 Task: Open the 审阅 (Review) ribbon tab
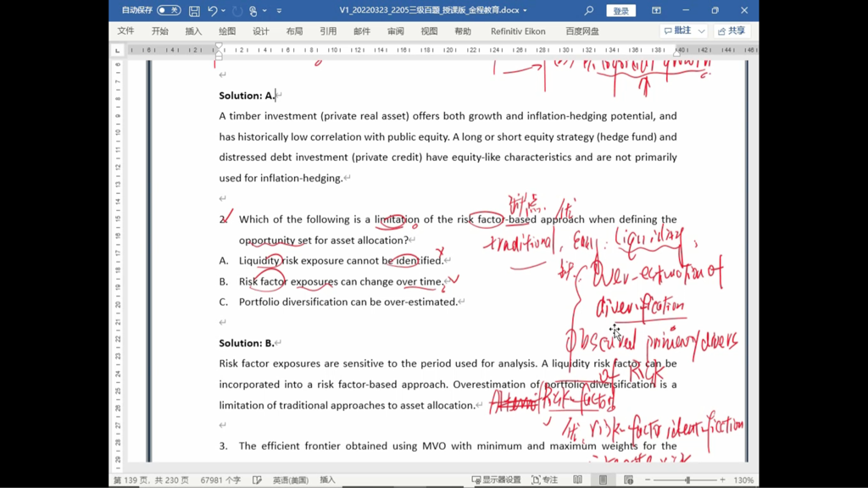[396, 31]
